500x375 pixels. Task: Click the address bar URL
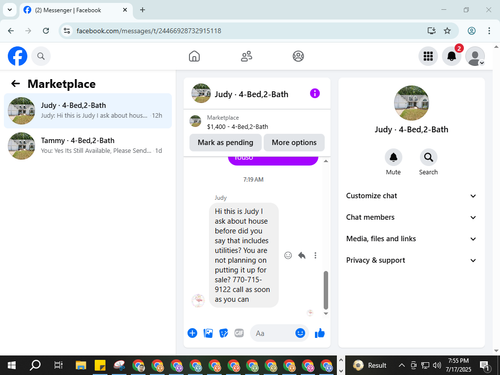[x=149, y=31]
